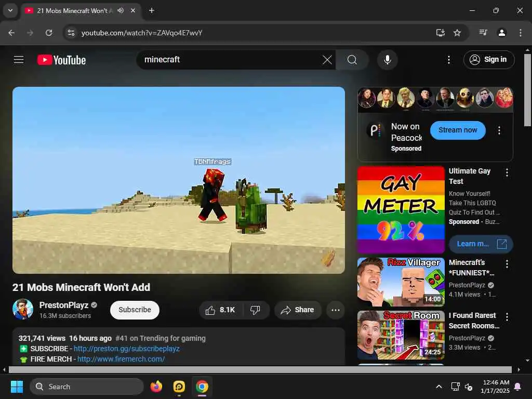Open the Secret Room video thumbnail

(x=401, y=335)
